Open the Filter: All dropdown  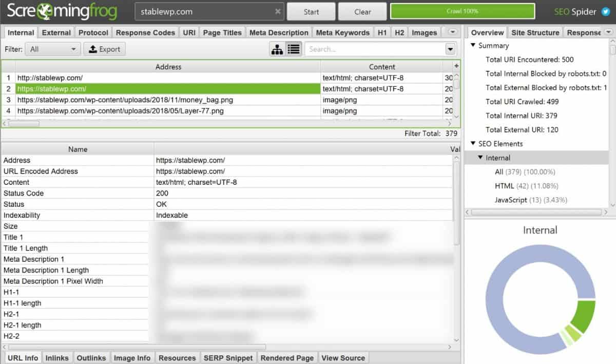click(54, 49)
